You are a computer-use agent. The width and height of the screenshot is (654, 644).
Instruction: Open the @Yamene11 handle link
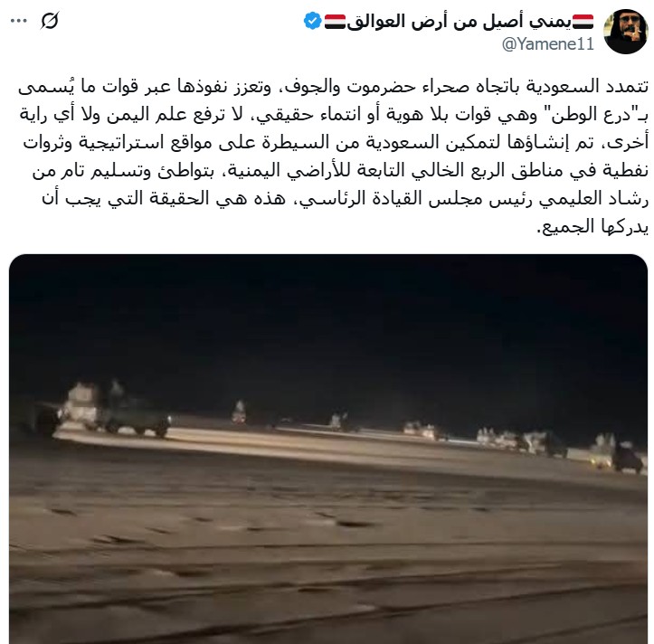pyautogui.click(x=548, y=43)
